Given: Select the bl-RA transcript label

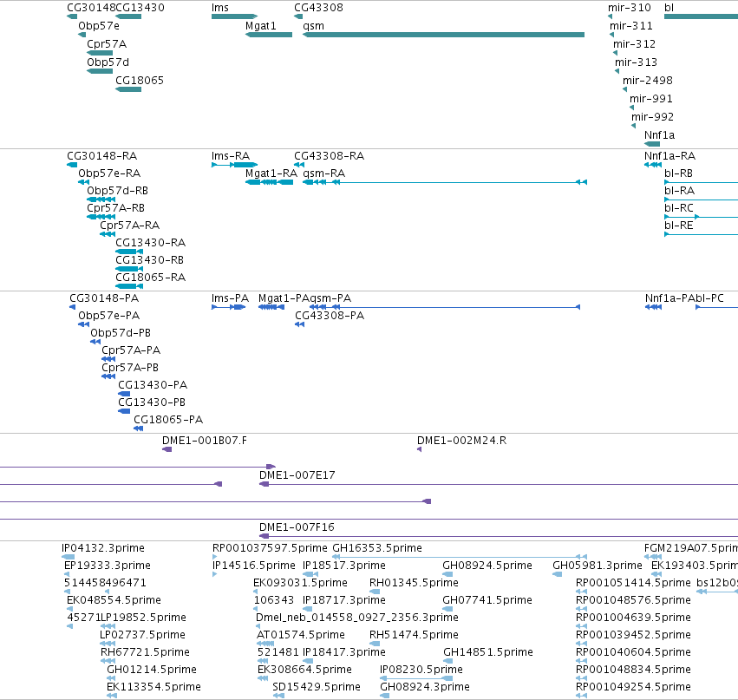Looking at the screenshot, I should point(679,191).
